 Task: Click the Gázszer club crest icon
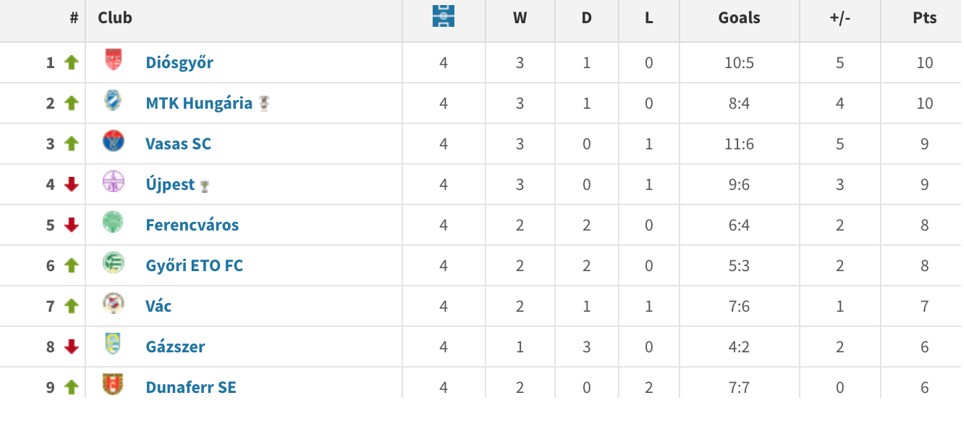pyautogui.click(x=114, y=345)
